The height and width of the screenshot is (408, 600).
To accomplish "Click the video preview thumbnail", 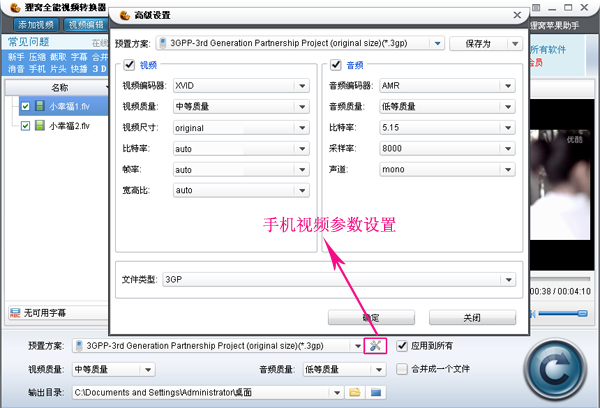I will (x=560, y=185).
